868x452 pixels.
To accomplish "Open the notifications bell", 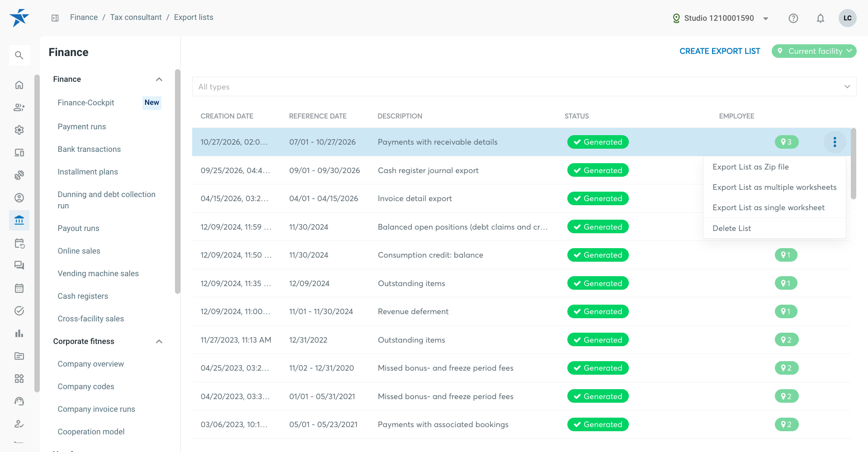I will click(821, 18).
